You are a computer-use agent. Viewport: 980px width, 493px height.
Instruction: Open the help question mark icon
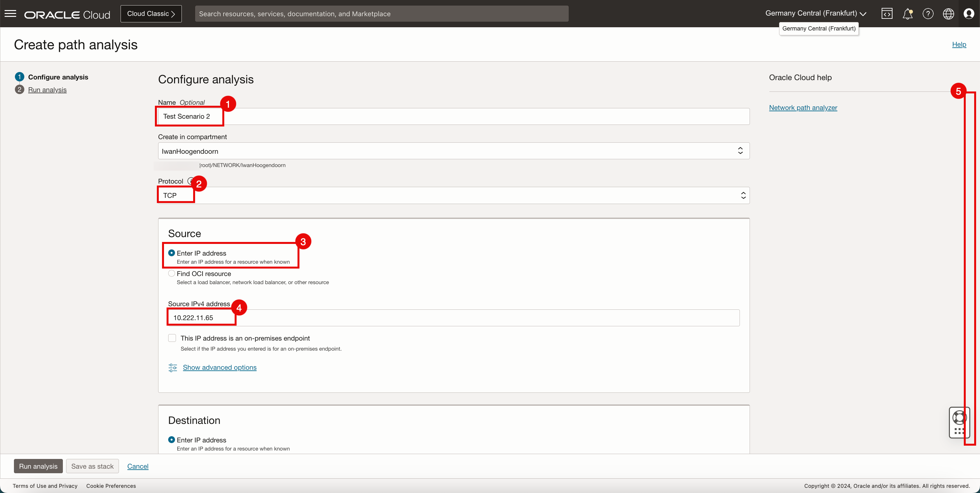[x=928, y=14]
